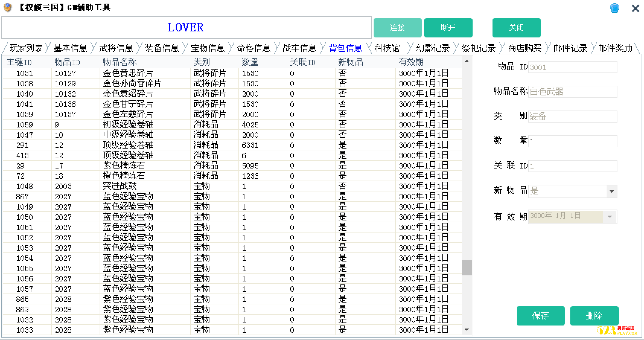The width and height of the screenshot is (644, 340).
Task: Click the table scrollbar up arrow
Action: point(467,61)
